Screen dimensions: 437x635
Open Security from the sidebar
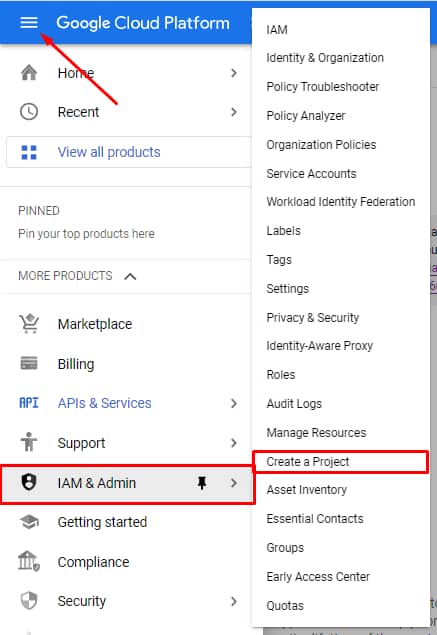(82, 601)
